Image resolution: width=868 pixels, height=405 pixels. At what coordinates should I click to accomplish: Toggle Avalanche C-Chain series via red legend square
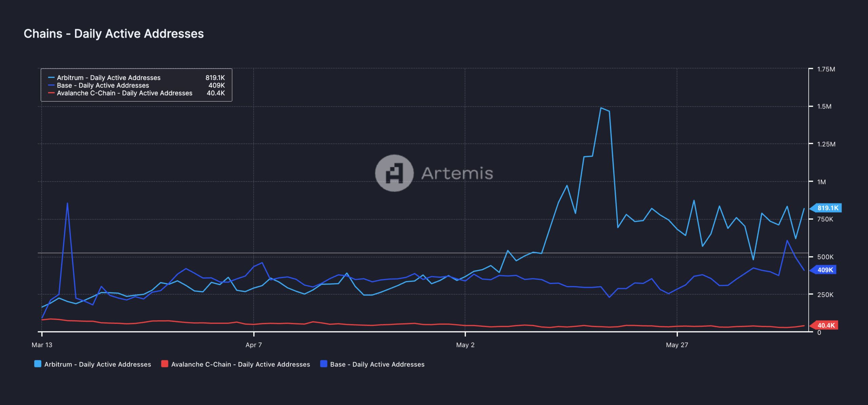click(x=164, y=364)
